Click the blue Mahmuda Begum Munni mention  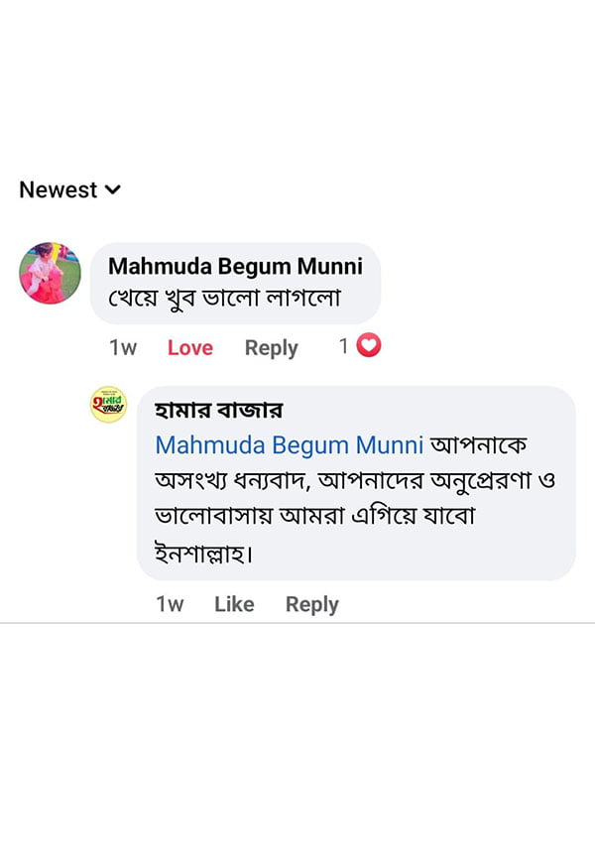coord(290,443)
